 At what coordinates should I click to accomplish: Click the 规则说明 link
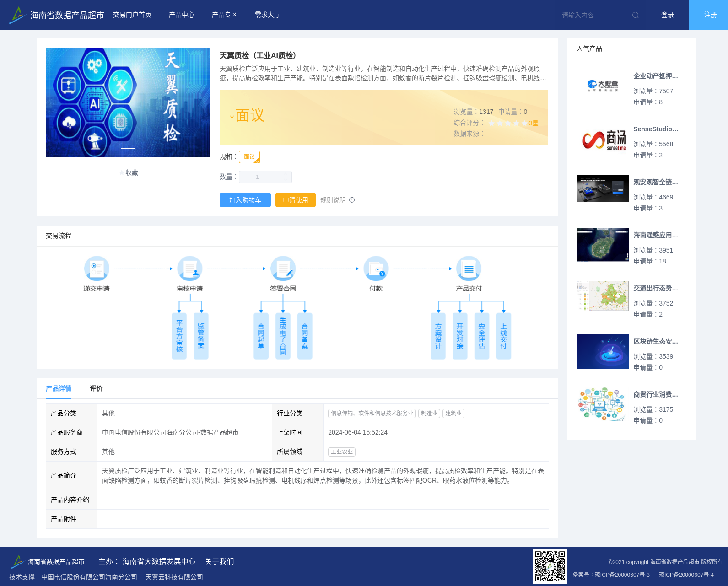pyautogui.click(x=333, y=200)
